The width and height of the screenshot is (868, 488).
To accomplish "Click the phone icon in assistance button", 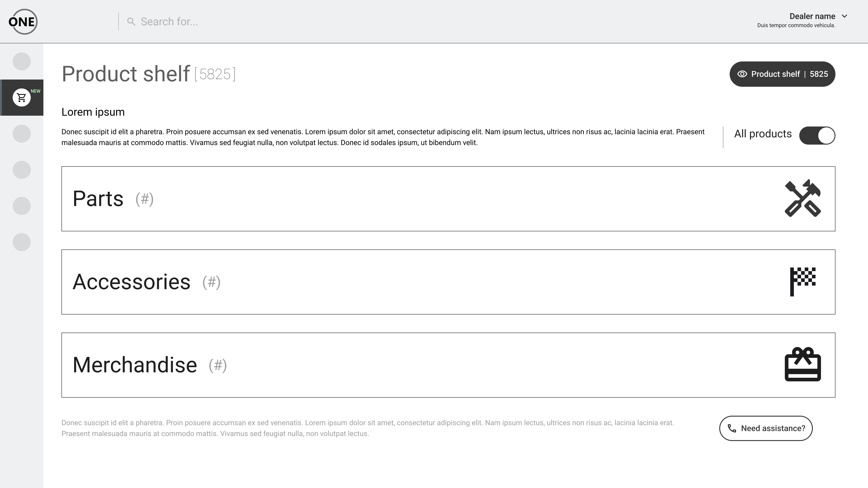I will [731, 428].
